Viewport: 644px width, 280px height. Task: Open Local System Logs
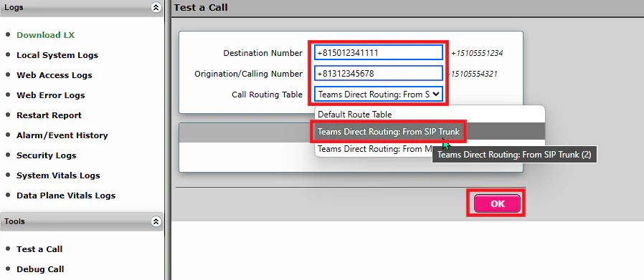tap(57, 55)
